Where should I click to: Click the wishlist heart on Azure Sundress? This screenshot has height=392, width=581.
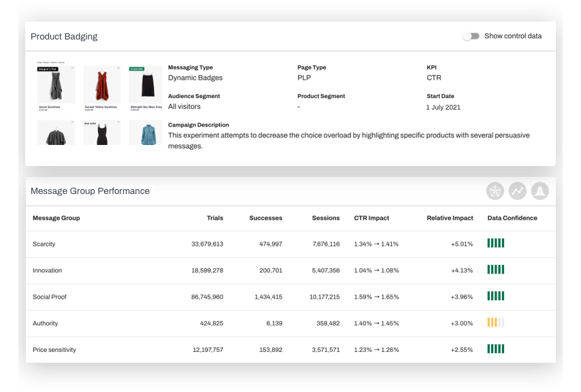coord(73,68)
